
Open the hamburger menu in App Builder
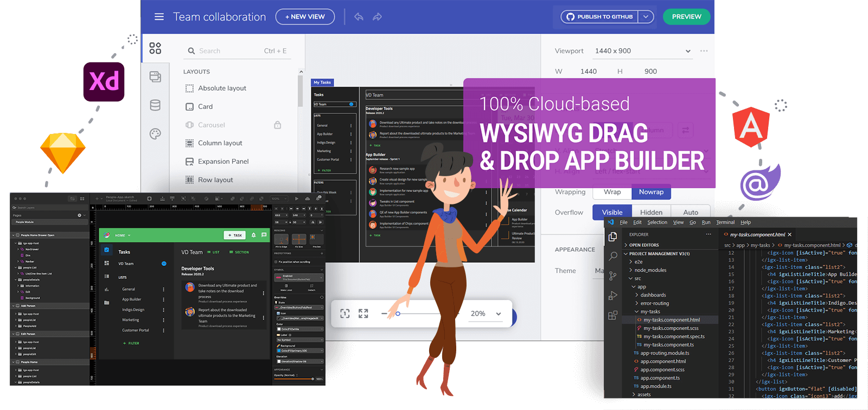[159, 17]
